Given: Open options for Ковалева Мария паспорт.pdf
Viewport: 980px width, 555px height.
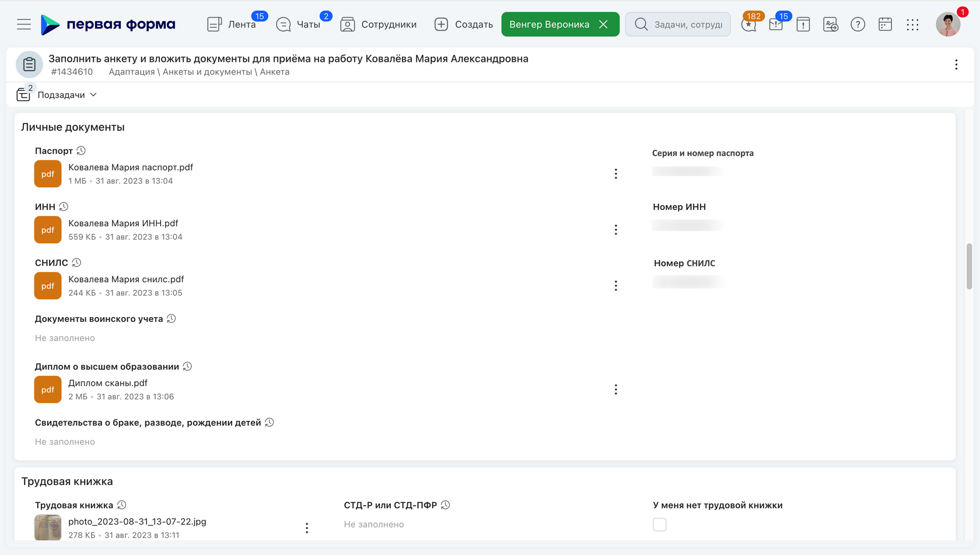Looking at the screenshot, I should click(615, 174).
